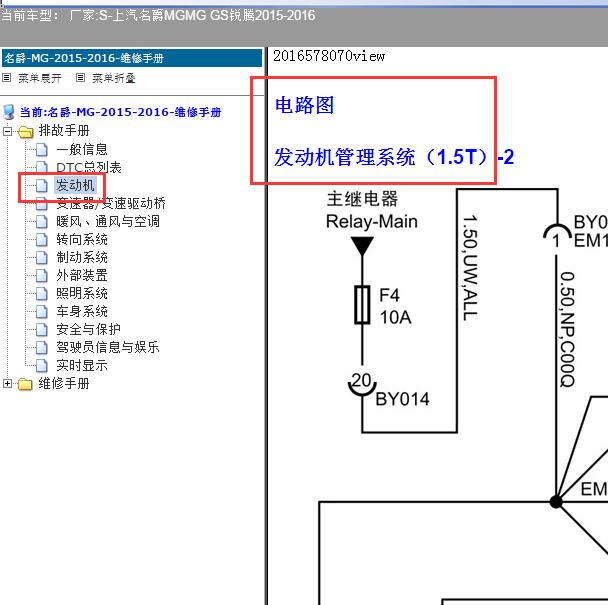Click the document icon next to 发动机
The image size is (608, 605).
41,185
